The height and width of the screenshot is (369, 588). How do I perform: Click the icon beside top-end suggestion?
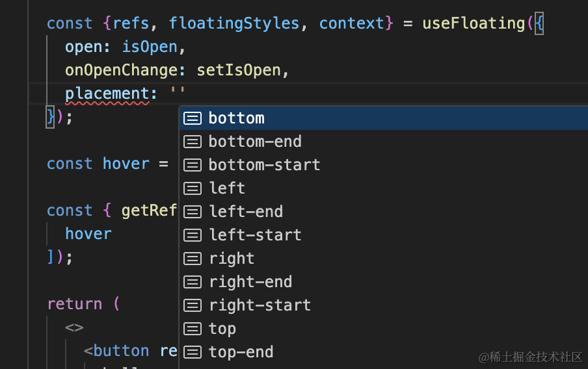tap(192, 352)
